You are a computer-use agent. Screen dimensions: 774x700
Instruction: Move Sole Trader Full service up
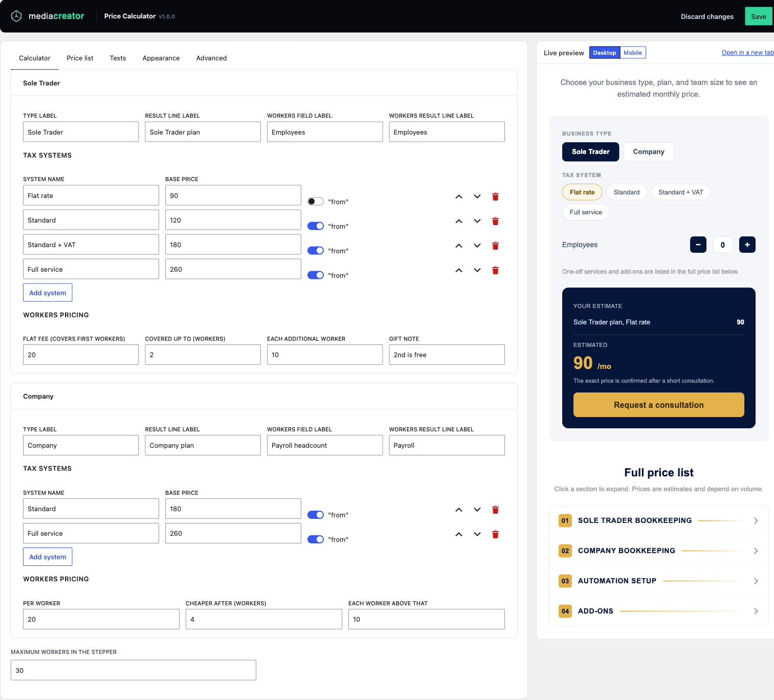[459, 270]
